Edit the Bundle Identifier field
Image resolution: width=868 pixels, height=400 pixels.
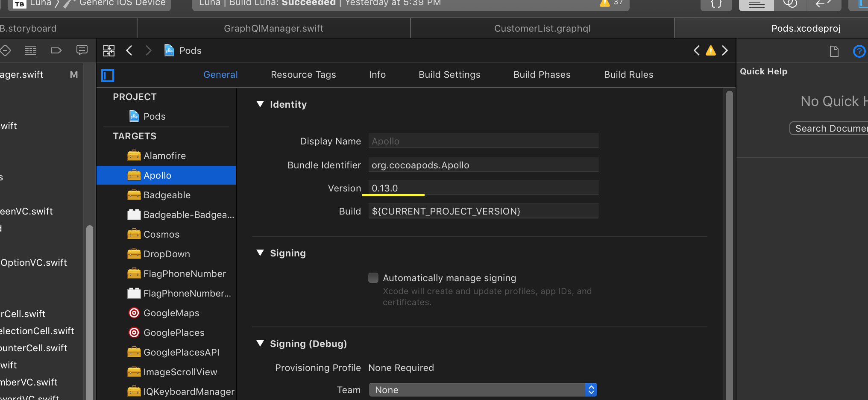(483, 165)
